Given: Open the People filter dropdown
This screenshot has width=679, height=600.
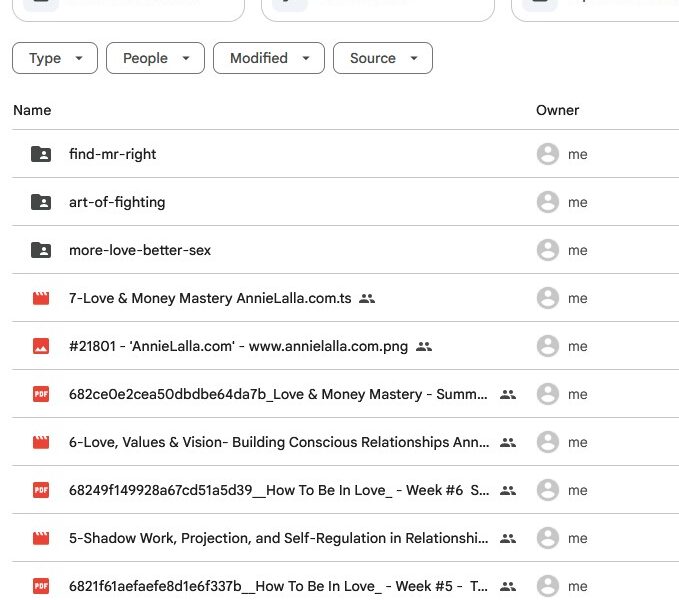Looking at the screenshot, I should [155, 58].
